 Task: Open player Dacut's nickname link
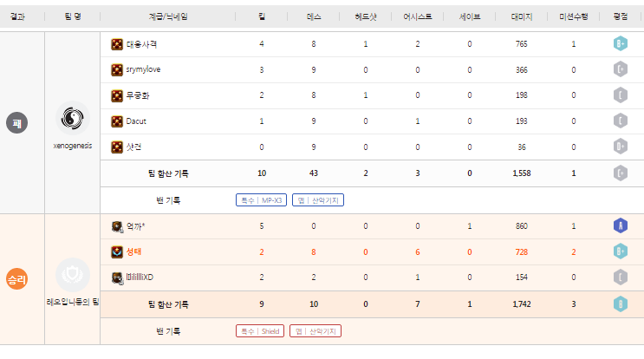click(x=136, y=121)
